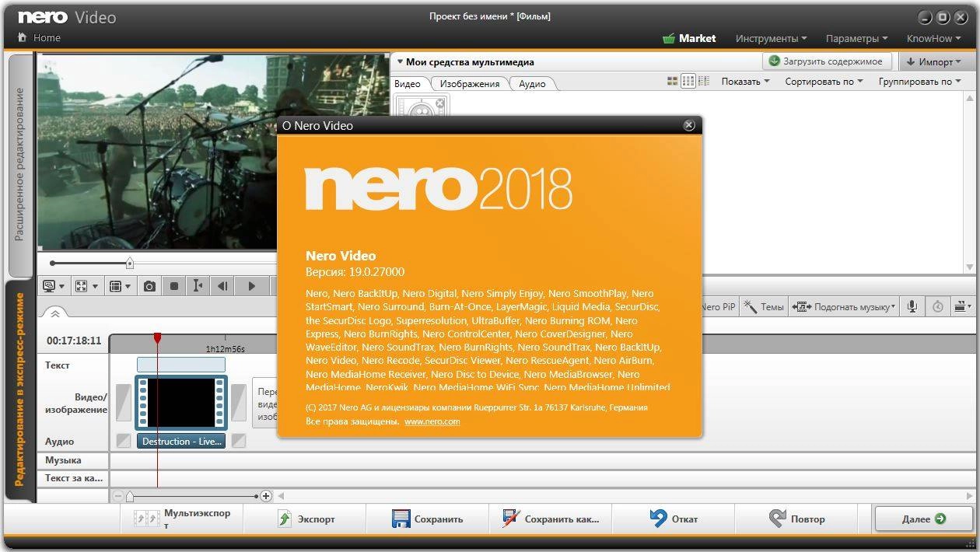This screenshot has height=552, width=980.
Task: Open the preview layout options dropdown
Action: click(120, 286)
